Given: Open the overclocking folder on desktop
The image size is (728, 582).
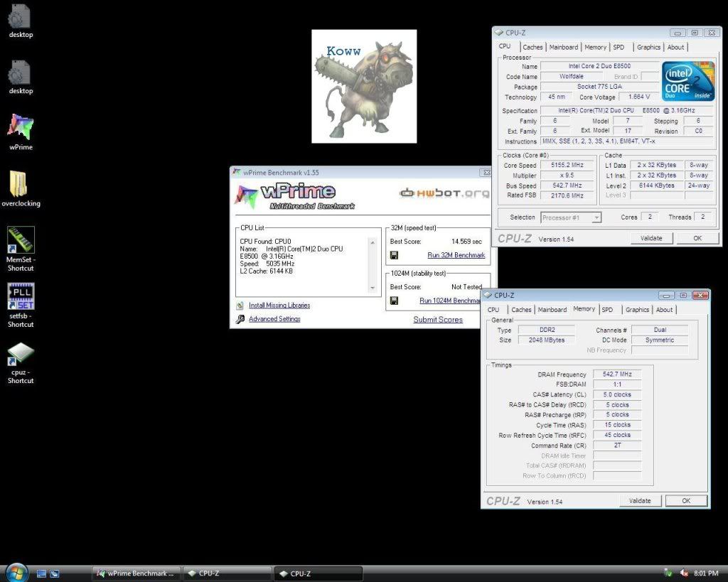Looking at the screenshot, I should click(20, 185).
